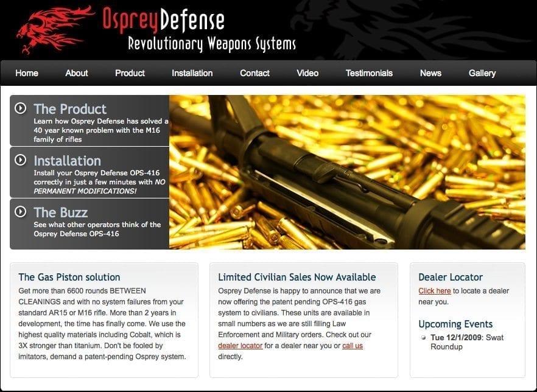Open the News section

(430, 73)
